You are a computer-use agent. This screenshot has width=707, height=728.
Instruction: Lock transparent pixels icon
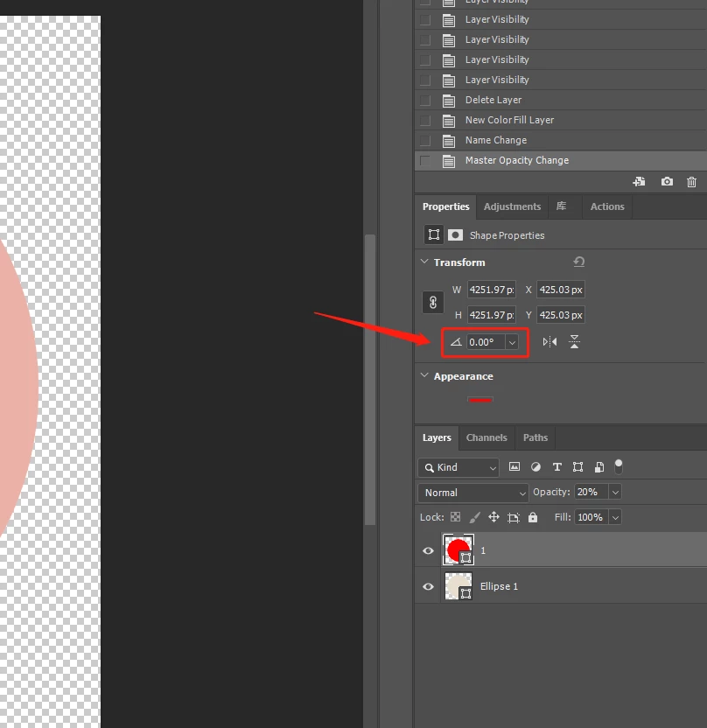coord(455,517)
